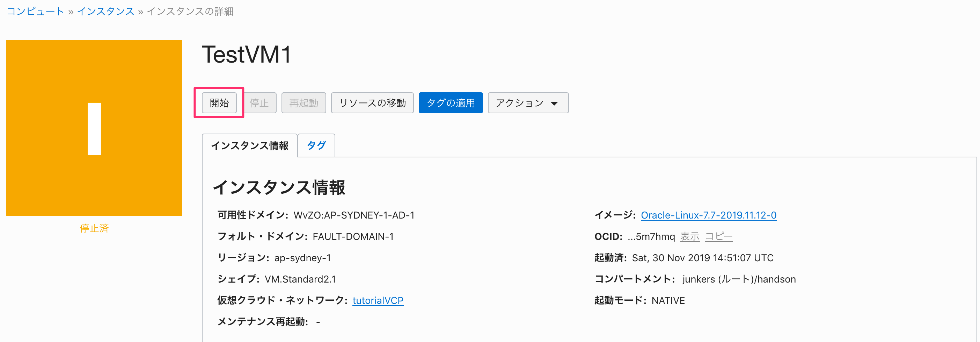Image resolution: width=980 pixels, height=342 pixels.
Task: Open the リソースの移動 dialog
Action: [372, 103]
